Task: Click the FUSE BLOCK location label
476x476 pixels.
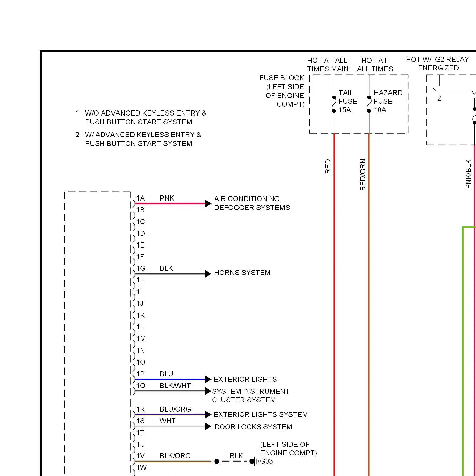Action: pos(282,91)
